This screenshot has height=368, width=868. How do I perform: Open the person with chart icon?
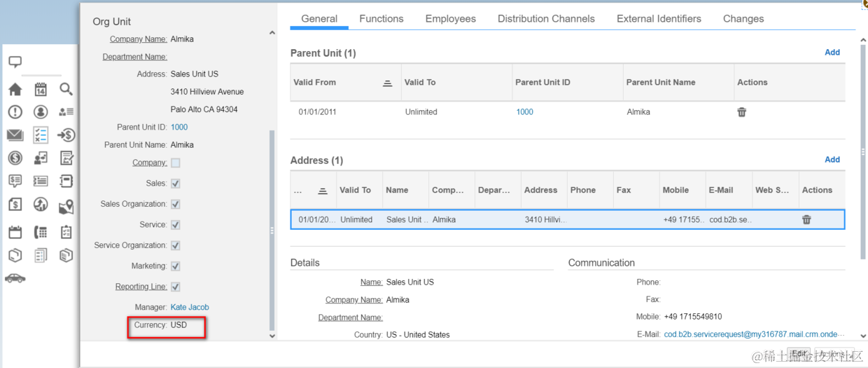(41, 158)
